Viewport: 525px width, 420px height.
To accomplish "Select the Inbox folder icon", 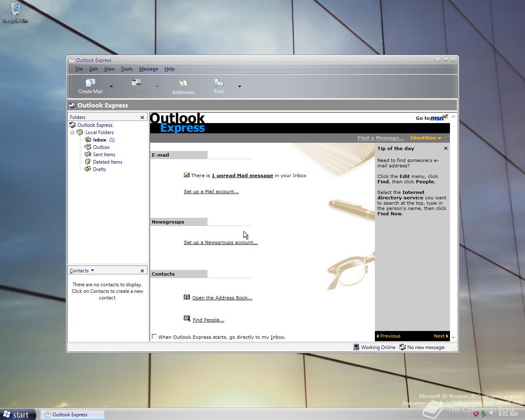I will [x=88, y=140].
